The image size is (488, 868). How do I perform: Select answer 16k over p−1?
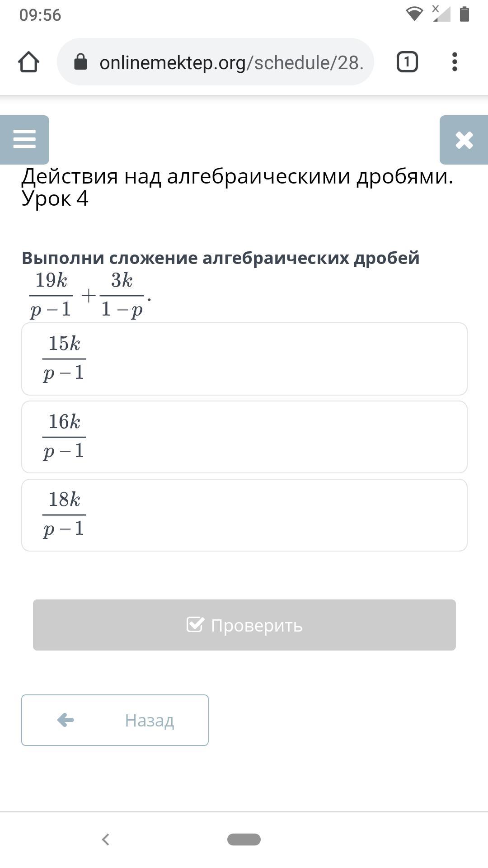(244, 437)
